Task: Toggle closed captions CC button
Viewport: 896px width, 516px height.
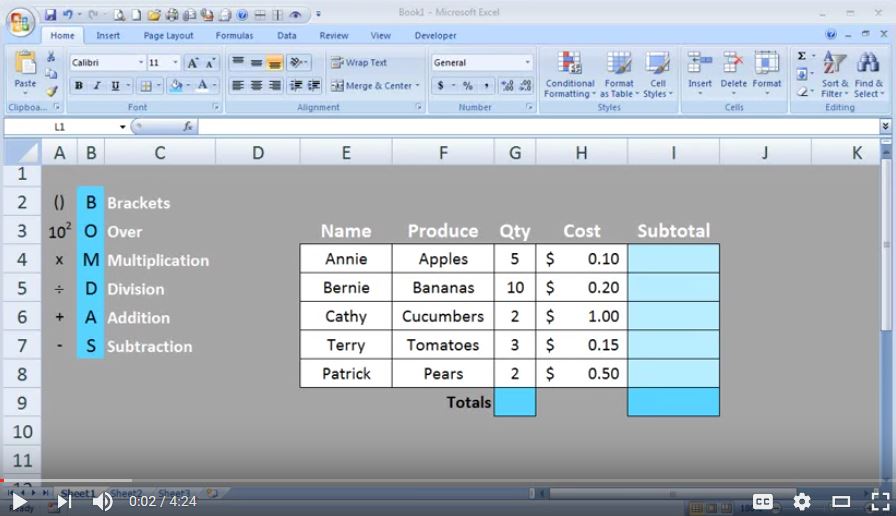Action: pyautogui.click(x=763, y=501)
